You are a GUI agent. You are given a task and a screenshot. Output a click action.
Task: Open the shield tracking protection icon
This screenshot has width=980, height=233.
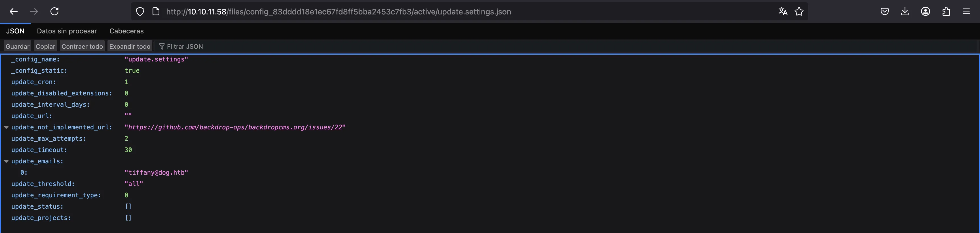tap(140, 12)
